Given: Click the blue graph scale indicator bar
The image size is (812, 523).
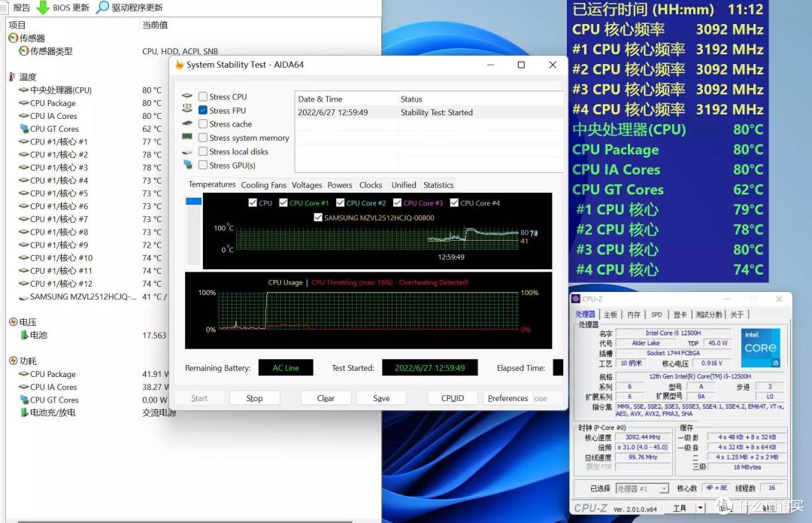Looking at the screenshot, I should point(194,201).
